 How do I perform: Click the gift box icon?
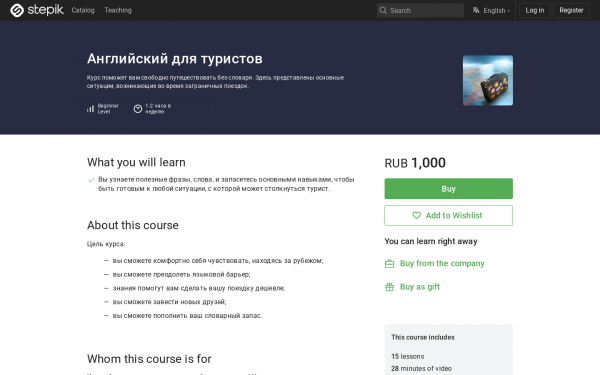coord(389,287)
